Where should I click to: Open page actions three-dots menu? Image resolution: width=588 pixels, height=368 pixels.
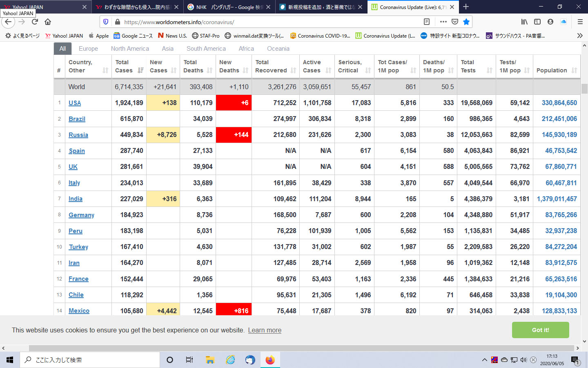pyautogui.click(x=443, y=22)
